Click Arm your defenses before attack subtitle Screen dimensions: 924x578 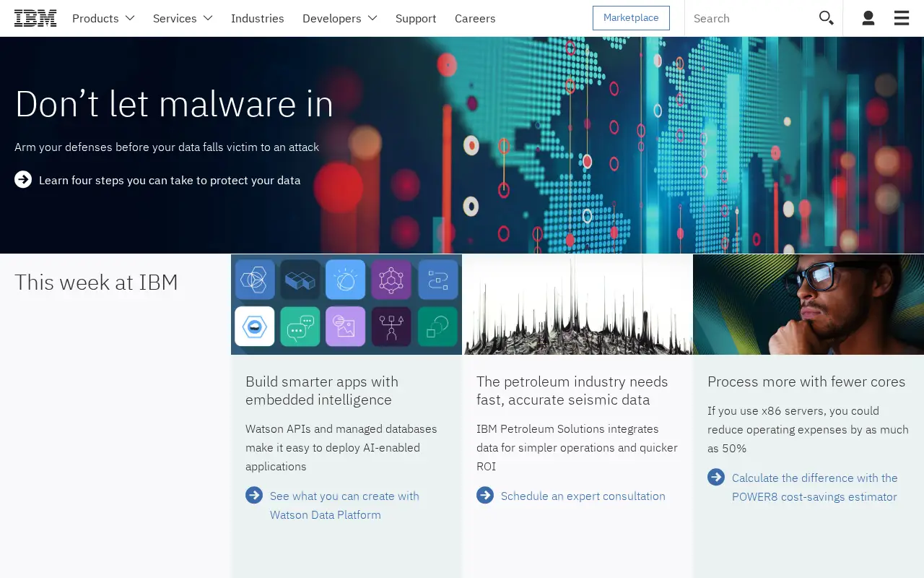point(167,147)
